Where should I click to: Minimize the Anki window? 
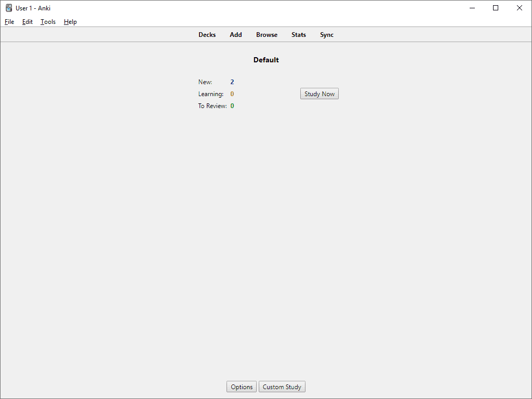tap(472, 8)
